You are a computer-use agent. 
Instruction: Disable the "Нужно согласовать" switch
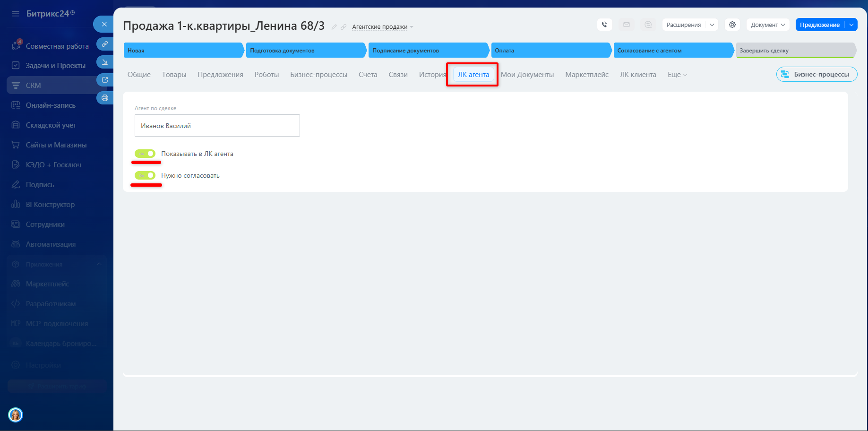[145, 175]
